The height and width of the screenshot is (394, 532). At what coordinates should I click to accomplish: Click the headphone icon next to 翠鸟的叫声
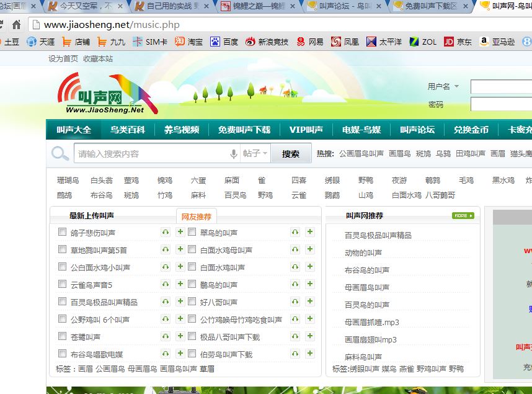coord(295,232)
